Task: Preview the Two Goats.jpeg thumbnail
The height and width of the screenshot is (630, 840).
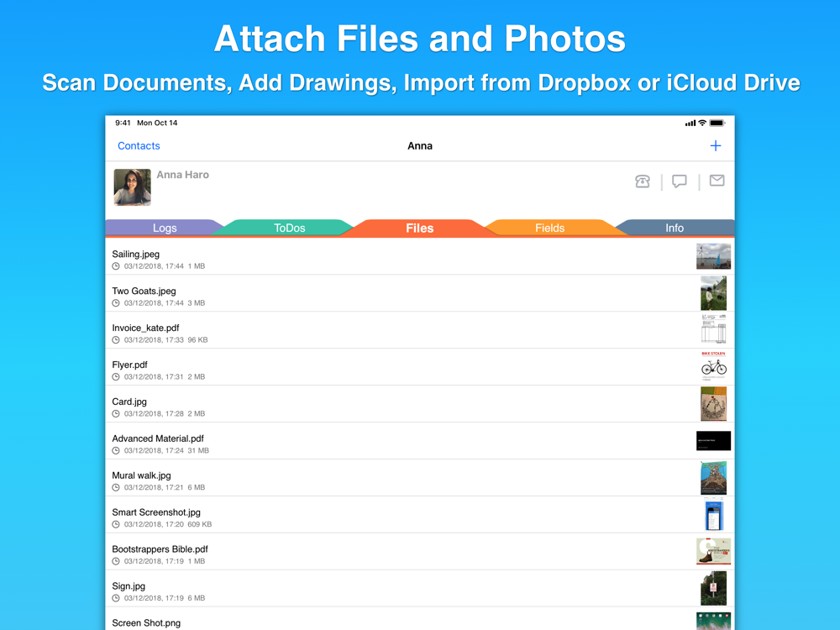Action: pyautogui.click(x=713, y=293)
